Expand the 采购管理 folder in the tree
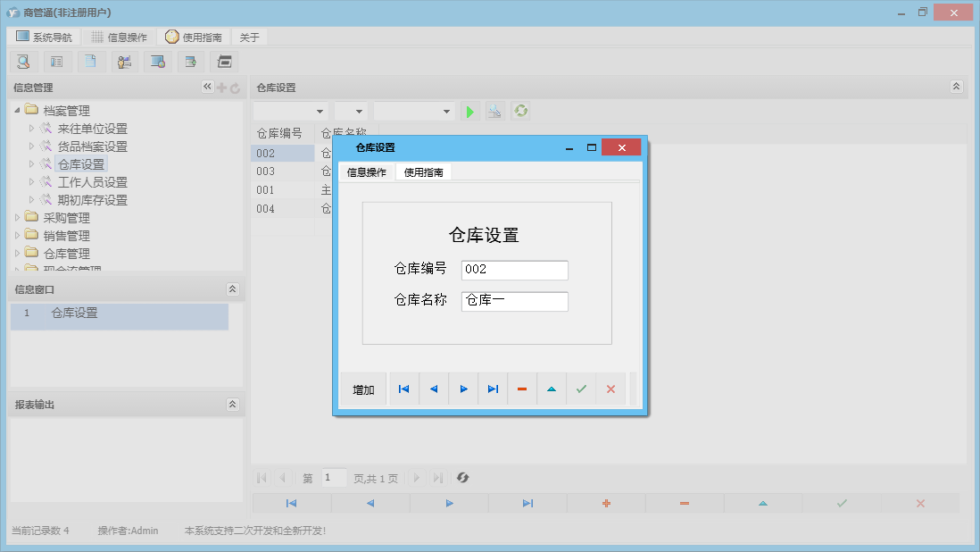This screenshot has width=980, height=552. point(17,217)
